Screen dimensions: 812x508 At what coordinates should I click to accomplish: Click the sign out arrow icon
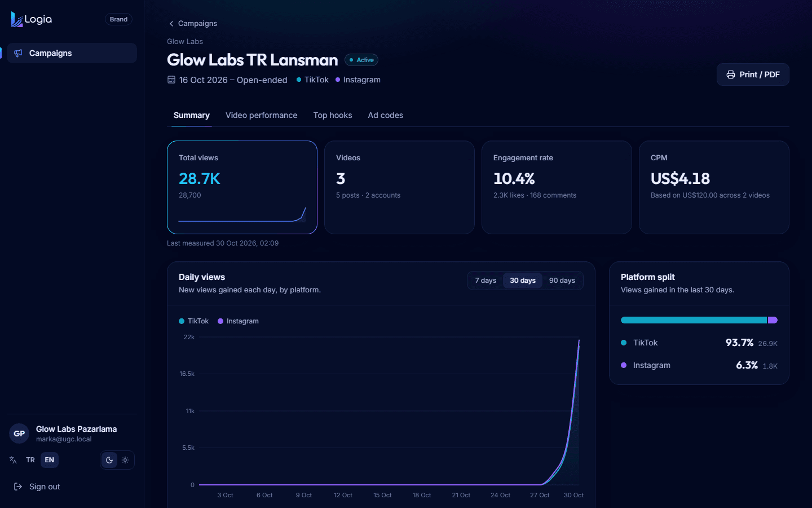(x=18, y=487)
